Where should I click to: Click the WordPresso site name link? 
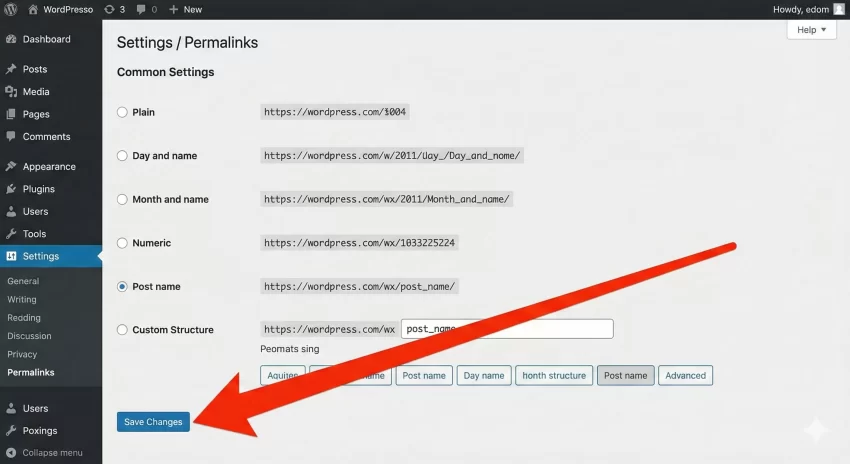68,9
